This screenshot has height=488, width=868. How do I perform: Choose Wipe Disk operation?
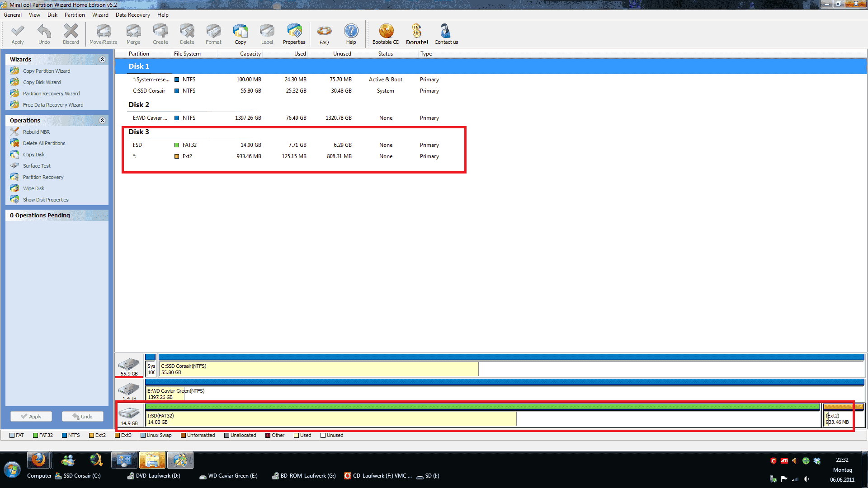(33, 188)
